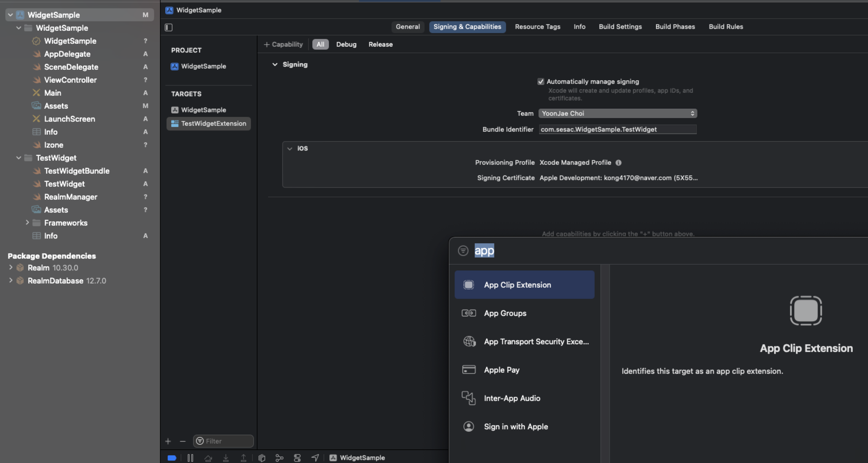Click the debug memory graph icon

[x=279, y=458]
